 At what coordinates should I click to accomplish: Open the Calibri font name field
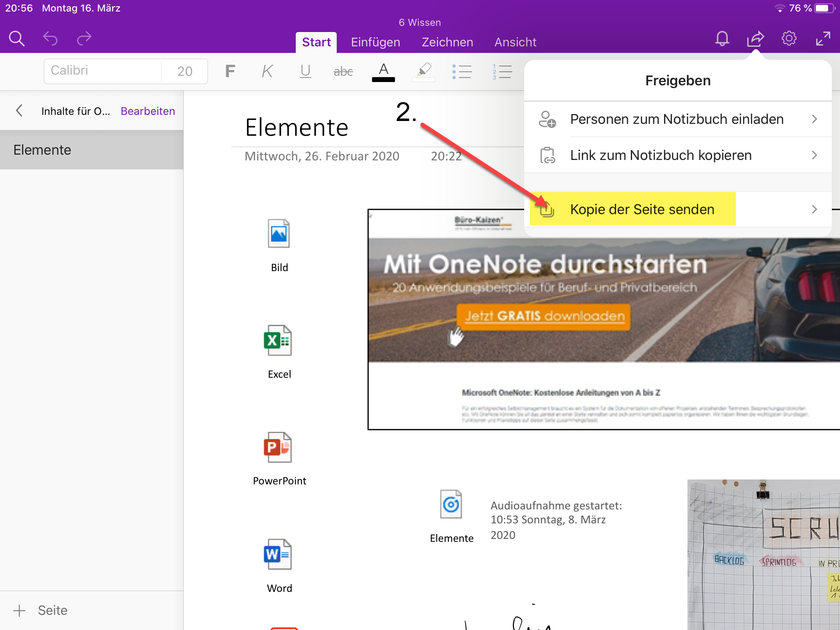pos(103,71)
